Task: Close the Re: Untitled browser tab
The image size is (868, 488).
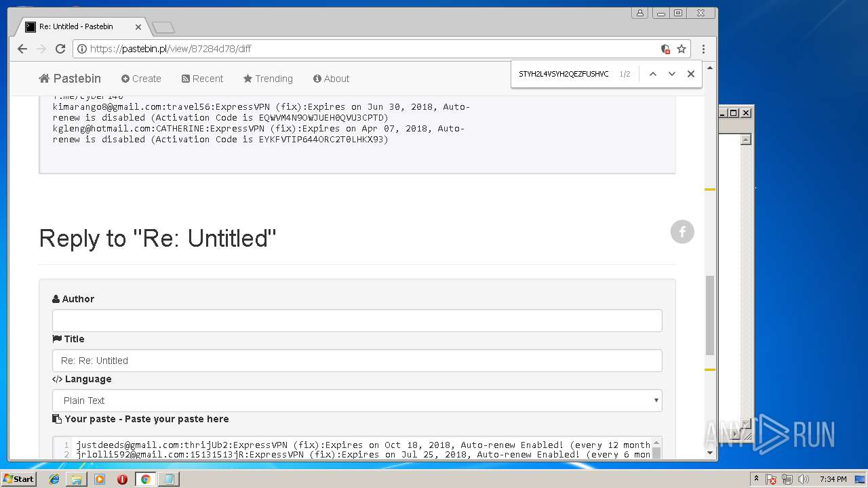Action: [x=138, y=27]
